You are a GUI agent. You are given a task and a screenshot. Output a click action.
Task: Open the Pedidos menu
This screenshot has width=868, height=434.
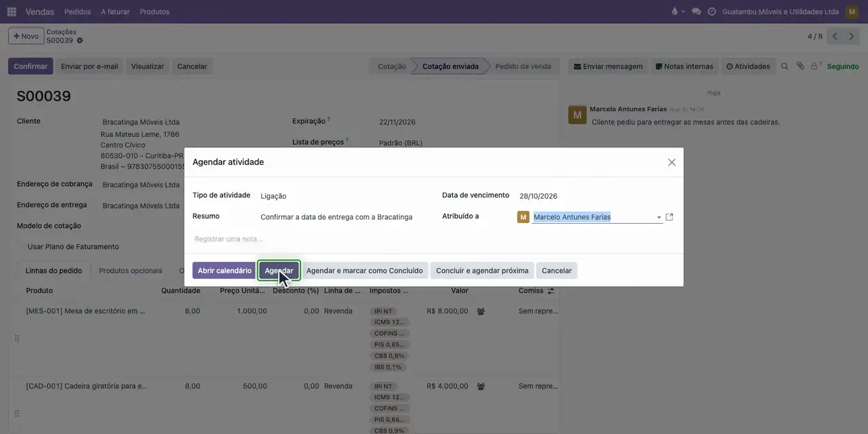(77, 12)
